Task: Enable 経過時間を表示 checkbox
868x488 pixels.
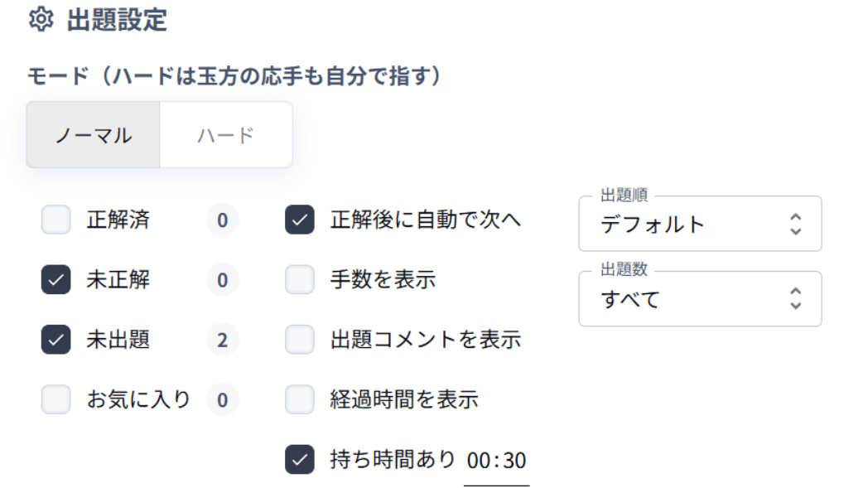Action: click(x=300, y=399)
